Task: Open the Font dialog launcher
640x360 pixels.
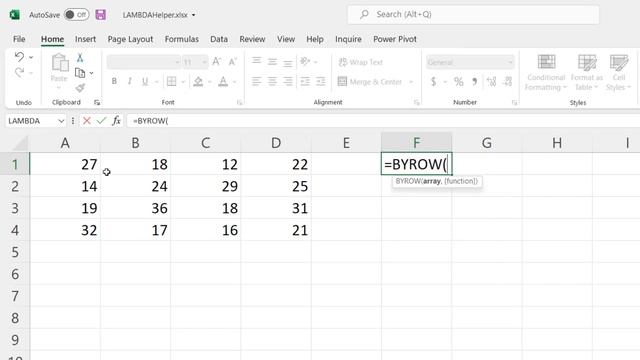Action: pos(240,102)
